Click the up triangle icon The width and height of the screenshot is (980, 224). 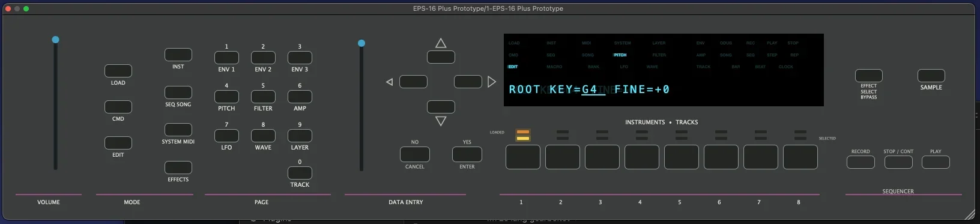pyautogui.click(x=441, y=43)
